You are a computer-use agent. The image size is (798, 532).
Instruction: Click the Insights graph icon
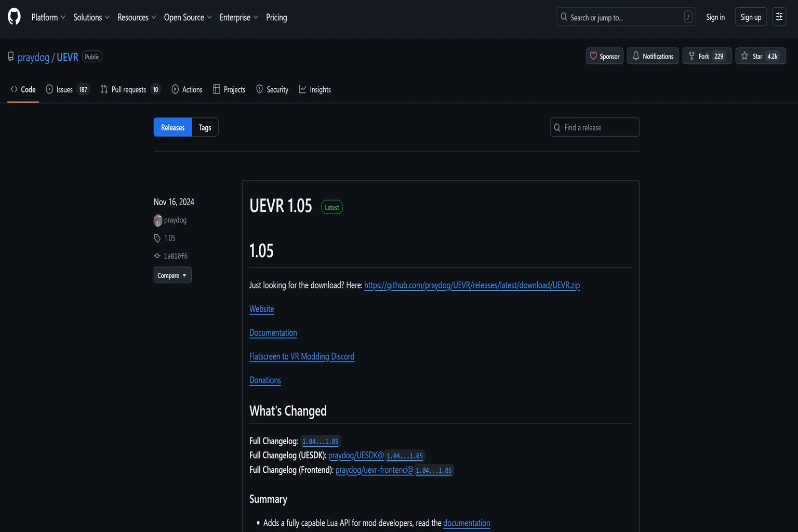[x=302, y=89]
